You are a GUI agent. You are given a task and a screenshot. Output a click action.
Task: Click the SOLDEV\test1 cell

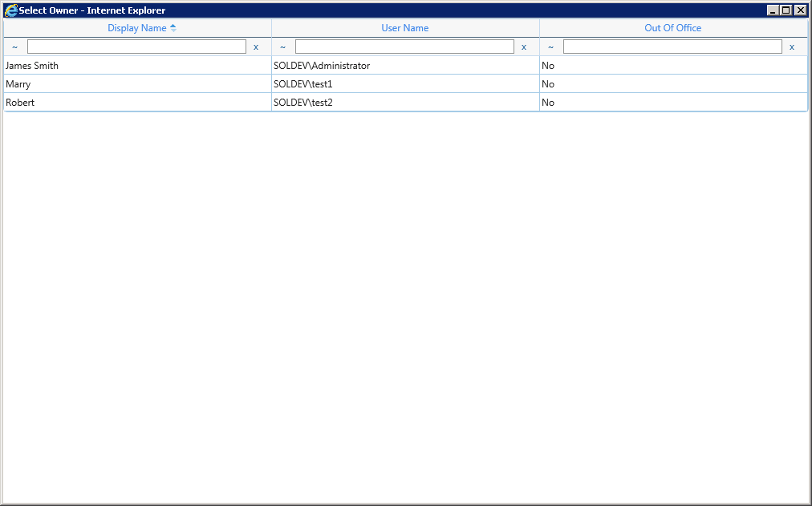[x=405, y=84]
